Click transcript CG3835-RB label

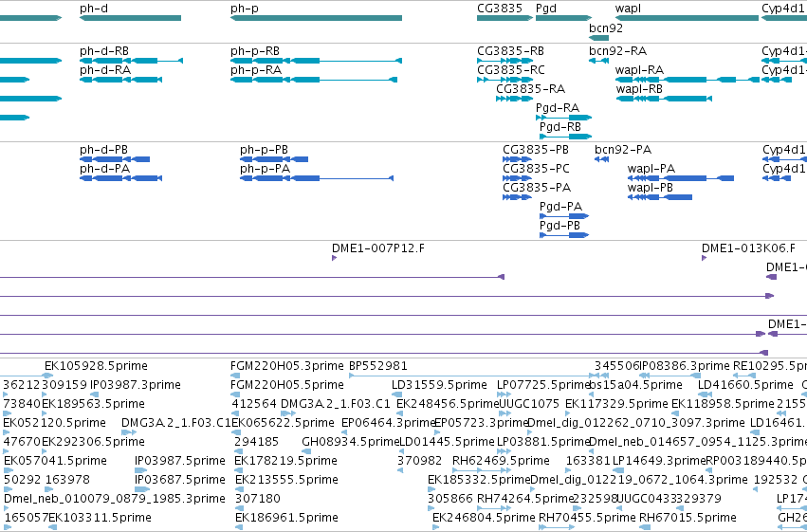pyautogui.click(x=510, y=51)
